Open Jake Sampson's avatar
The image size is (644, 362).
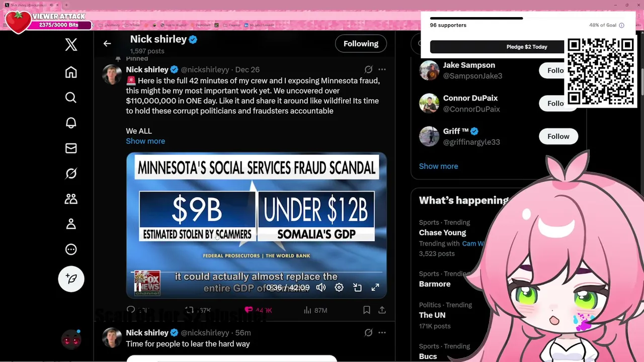tap(429, 70)
